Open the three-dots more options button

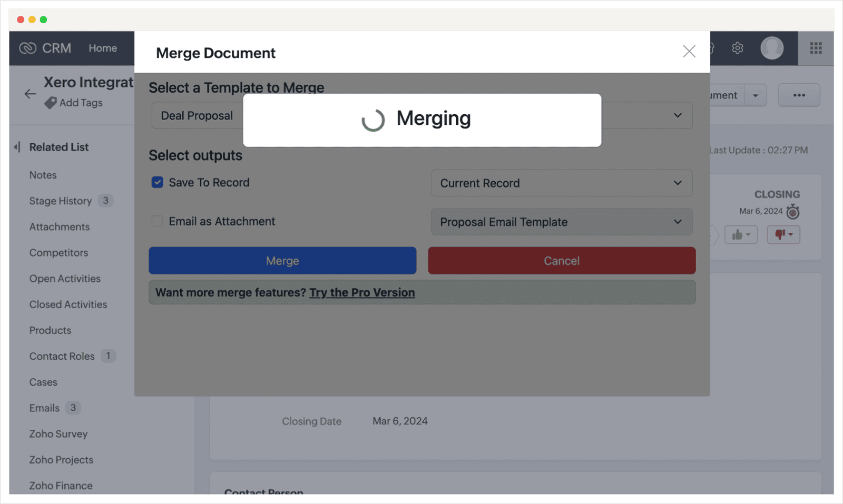pos(799,95)
